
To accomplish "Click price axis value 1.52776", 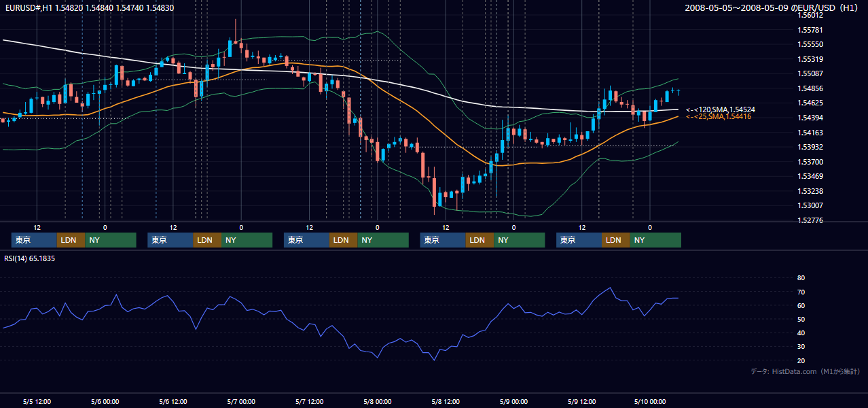I will pos(810,221).
